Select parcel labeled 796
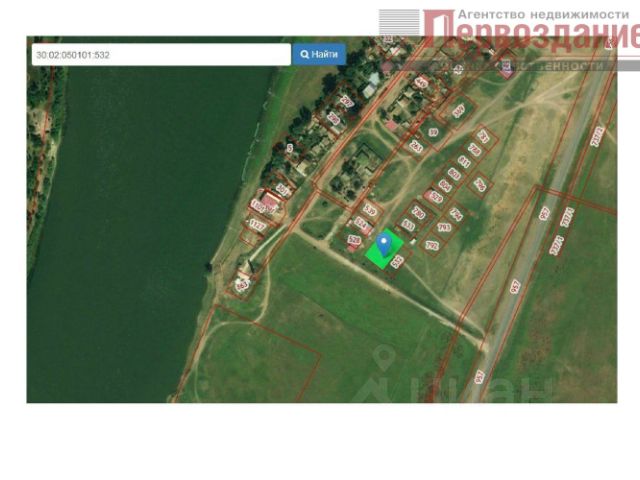 (480, 185)
